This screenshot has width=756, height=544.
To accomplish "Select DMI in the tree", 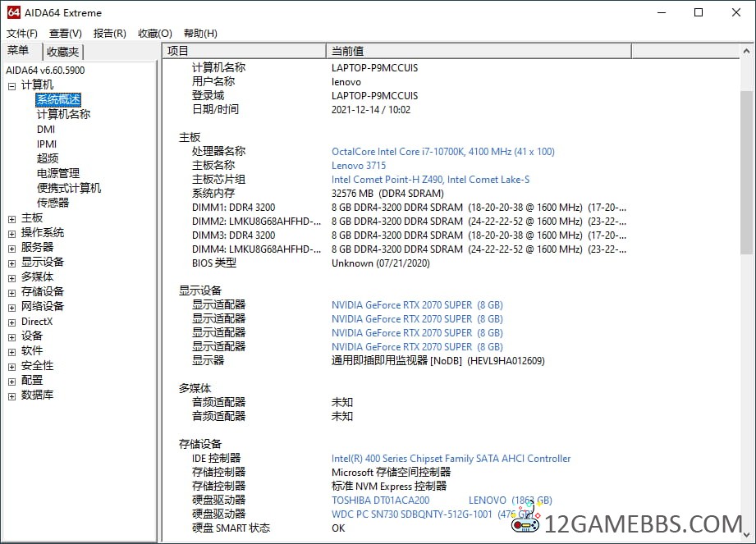I will (46, 129).
